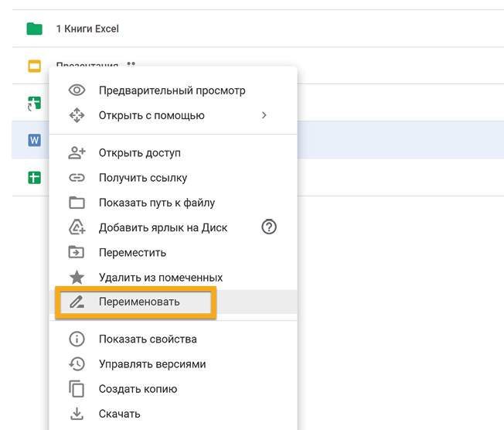This screenshot has height=430, width=504.
Task: Select Управлять версиями in the menu
Action: (x=152, y=363)
